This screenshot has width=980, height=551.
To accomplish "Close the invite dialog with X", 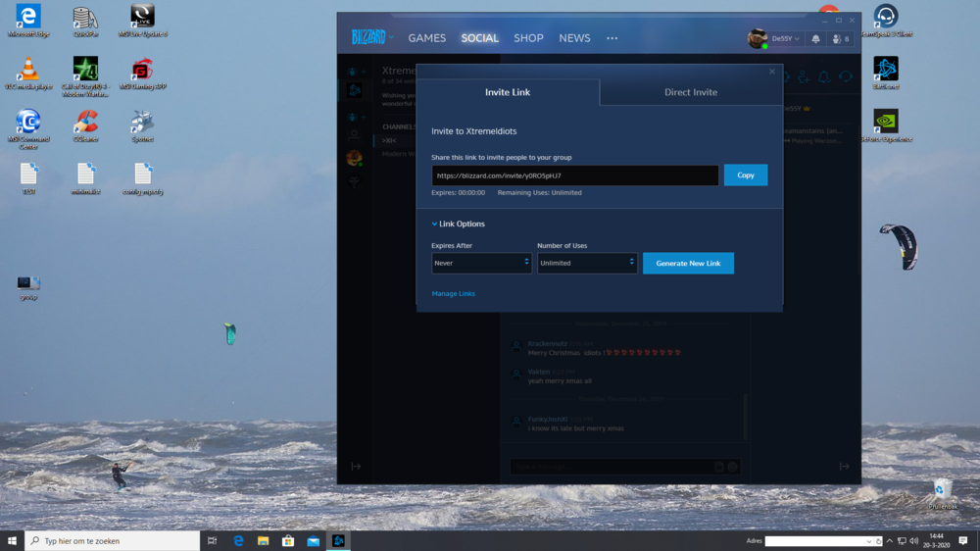I will tap(772, 72).
